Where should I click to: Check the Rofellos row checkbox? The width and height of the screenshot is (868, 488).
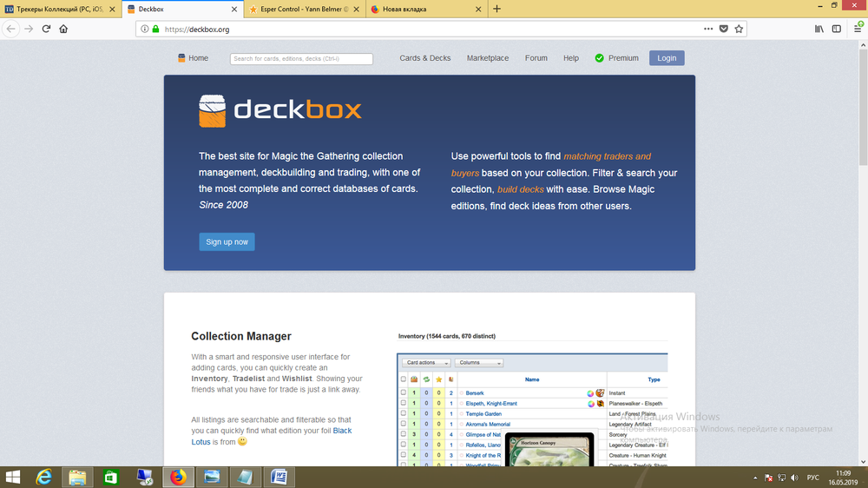click(x=403, y=445)
